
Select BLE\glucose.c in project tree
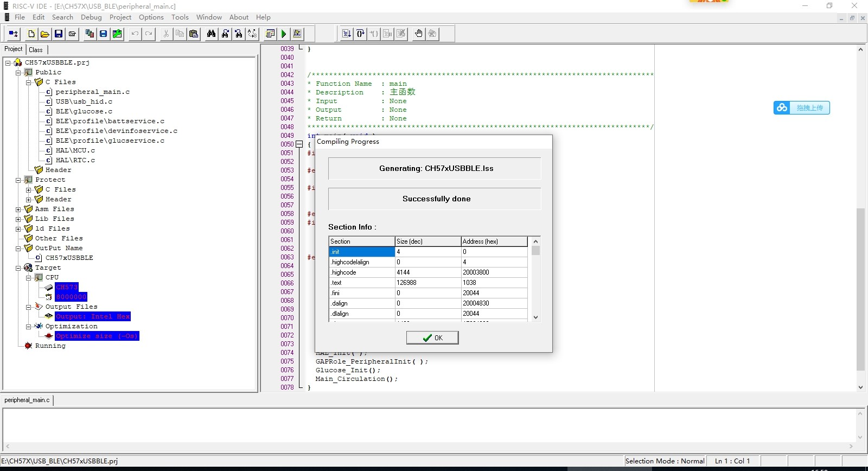[x=84, y=111]
